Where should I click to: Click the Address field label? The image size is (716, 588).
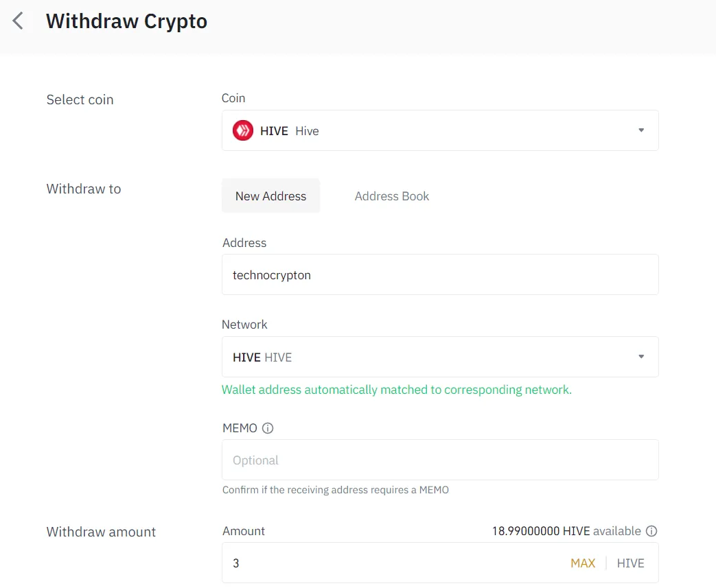pos(244,243)
